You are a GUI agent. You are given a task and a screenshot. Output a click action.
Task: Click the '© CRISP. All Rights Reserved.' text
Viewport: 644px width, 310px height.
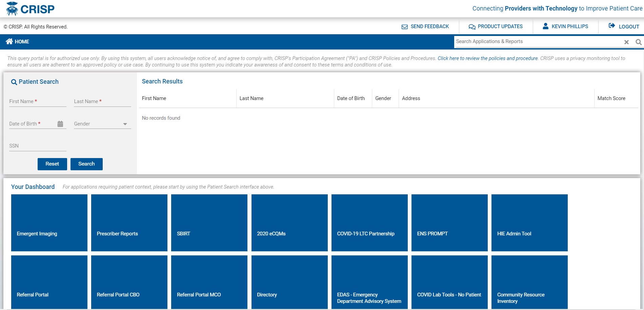pos(36,27)
